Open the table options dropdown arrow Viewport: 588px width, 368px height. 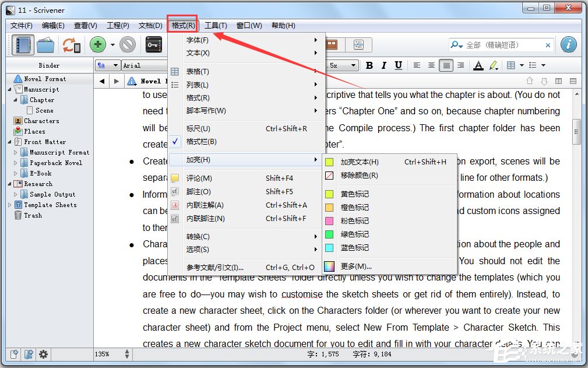522,65
